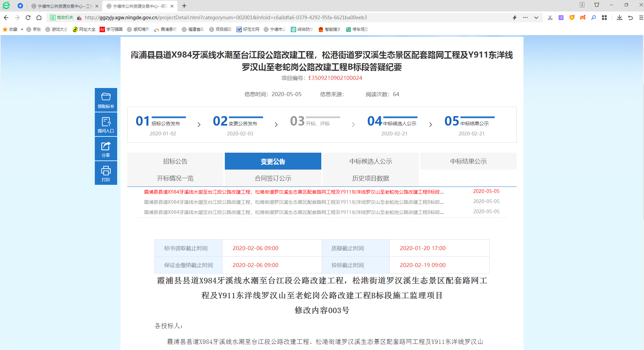Viewport: 644px width, 350px height.
Task: Open the browser downloads icon
Action: [619, 18]
